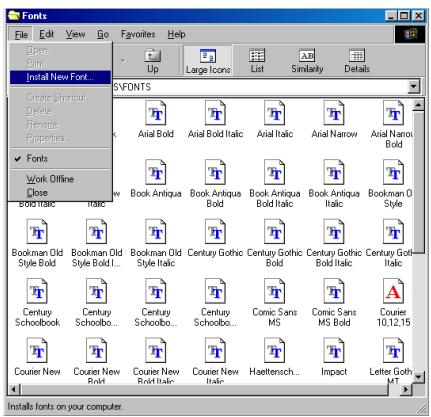Choose Install New Font from File menu
Viewport: 431px width, 417px height.
60,77
